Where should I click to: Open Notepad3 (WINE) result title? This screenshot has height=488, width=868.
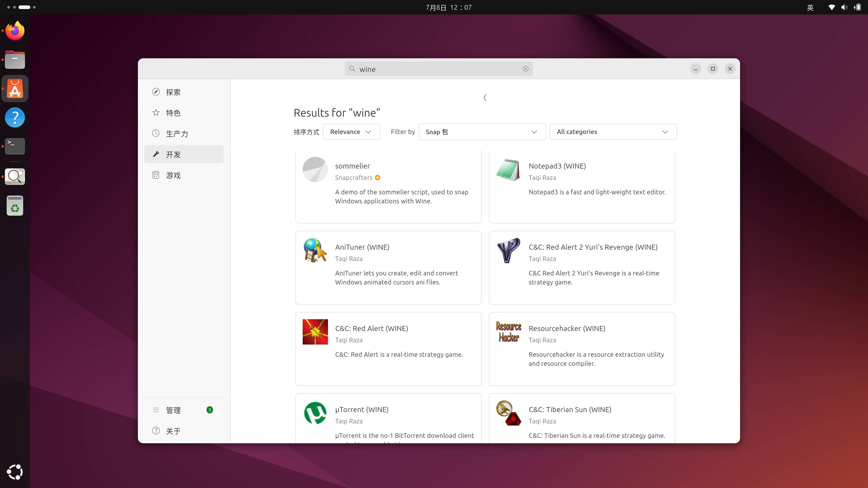tap(557, 166)
